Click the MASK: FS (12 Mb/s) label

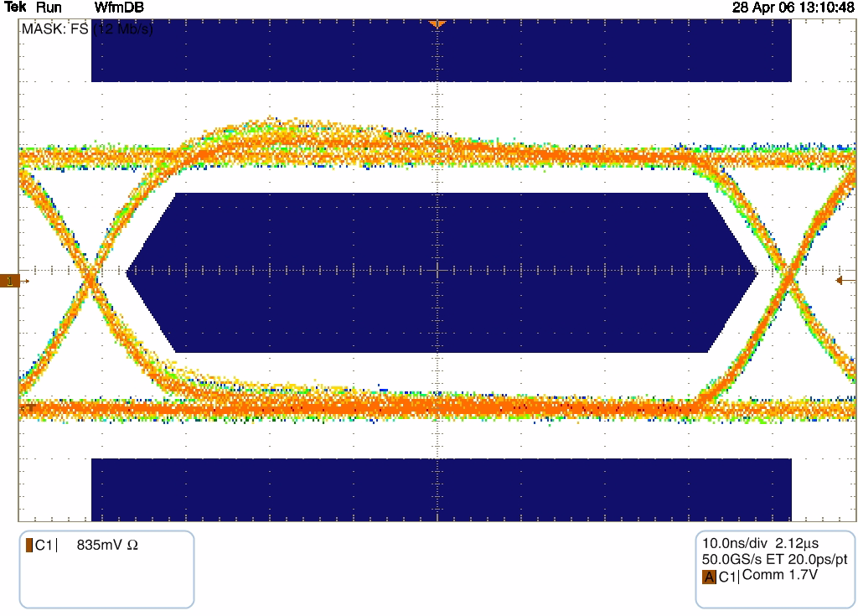87,28
